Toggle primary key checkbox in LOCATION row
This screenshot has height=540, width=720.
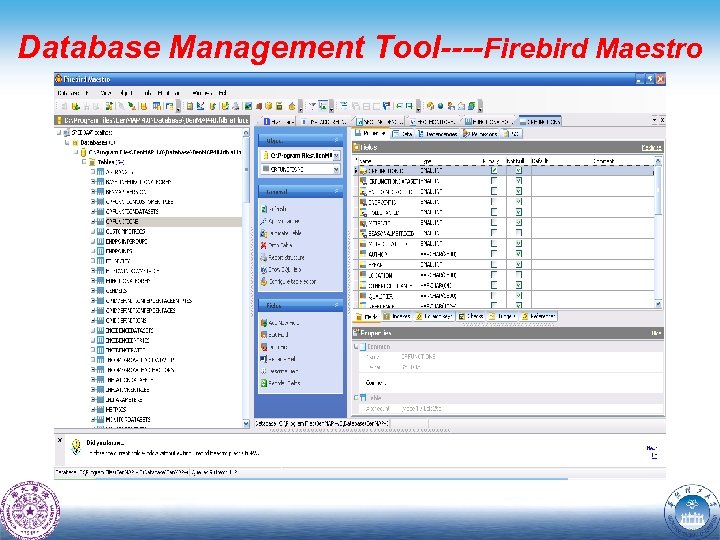click(494, 275)
